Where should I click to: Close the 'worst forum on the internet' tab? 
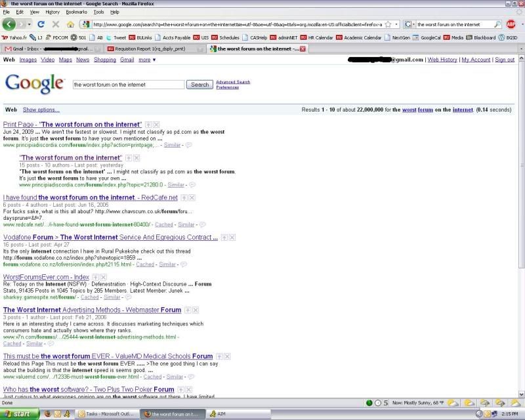click(303, 49)
